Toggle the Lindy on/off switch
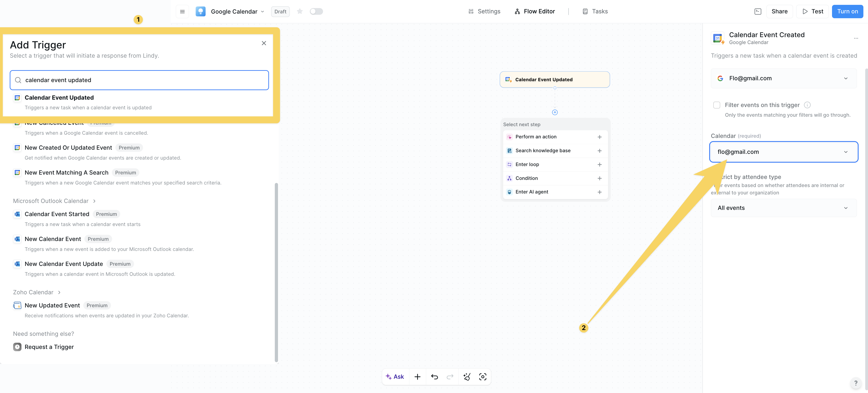This screenshot has height=393, width=868. click(316, 12)
